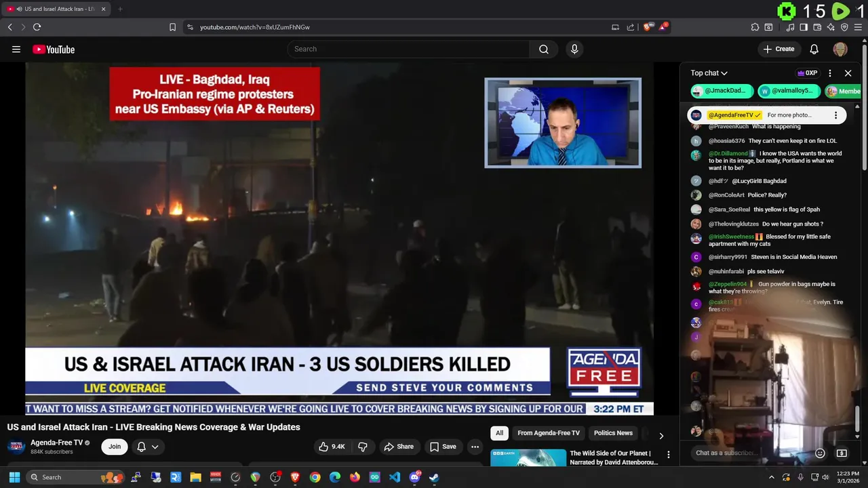
Task: Click the Windows taskbar search box
Action: coord(76,477)
